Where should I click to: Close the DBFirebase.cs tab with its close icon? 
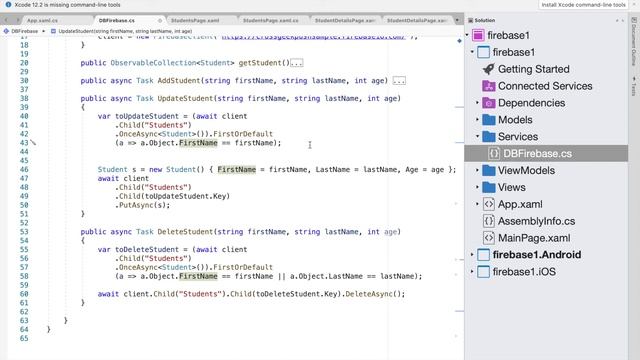pos(160,20)
